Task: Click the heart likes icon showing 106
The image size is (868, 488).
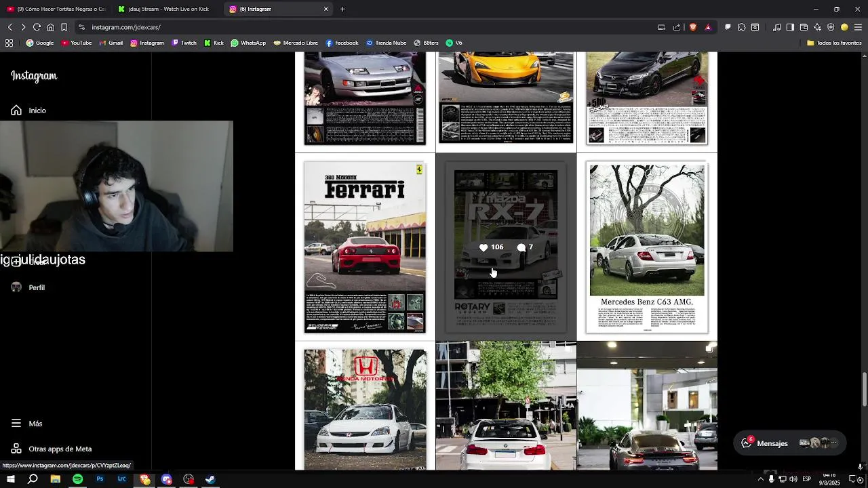Action: tap(484, 247)
